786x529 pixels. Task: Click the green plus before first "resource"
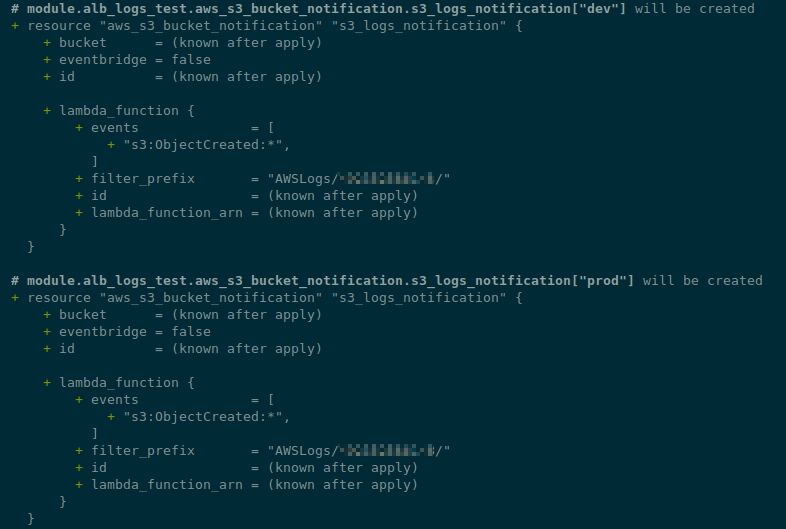15,26
